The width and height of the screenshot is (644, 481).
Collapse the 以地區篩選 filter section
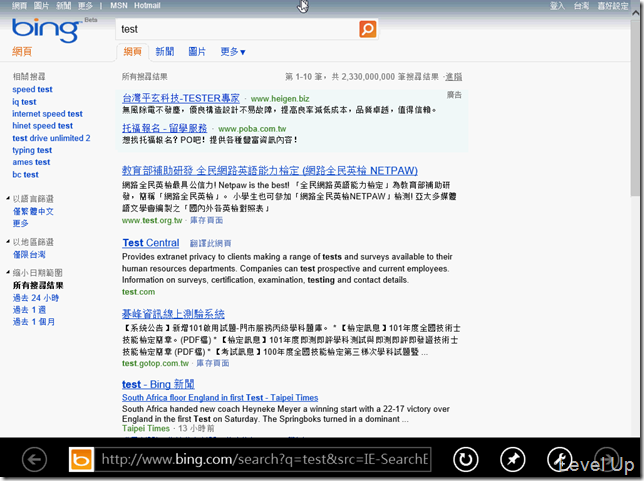tap(8, 242)
